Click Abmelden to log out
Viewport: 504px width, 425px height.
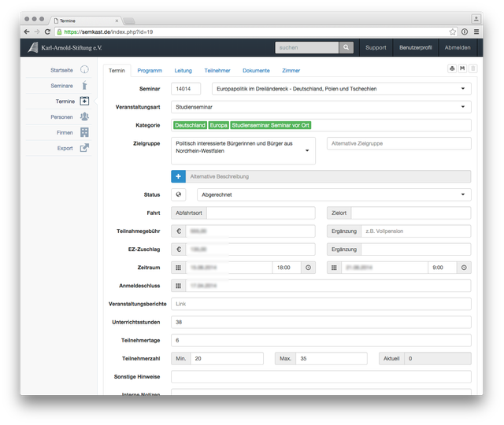tap(458, 47)
